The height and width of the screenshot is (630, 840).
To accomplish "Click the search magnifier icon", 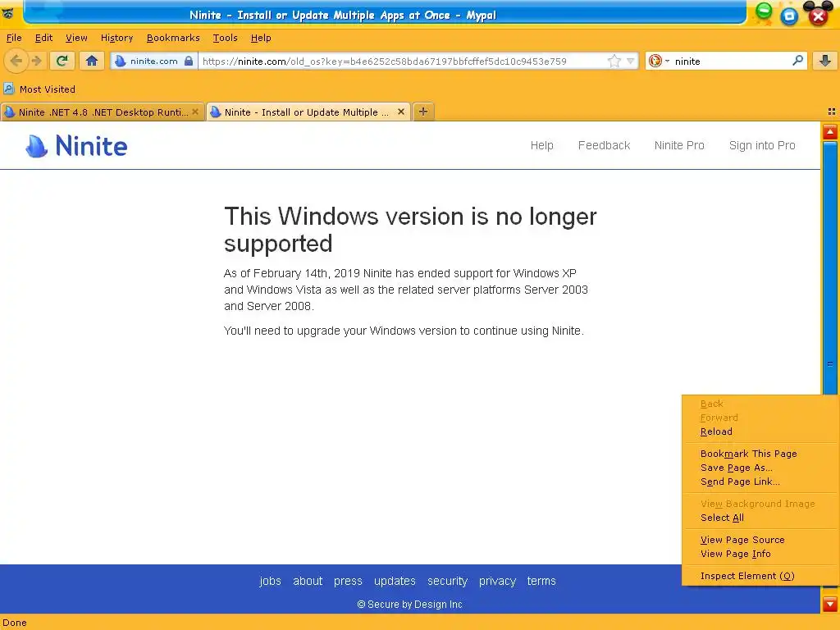I will 797,61.
